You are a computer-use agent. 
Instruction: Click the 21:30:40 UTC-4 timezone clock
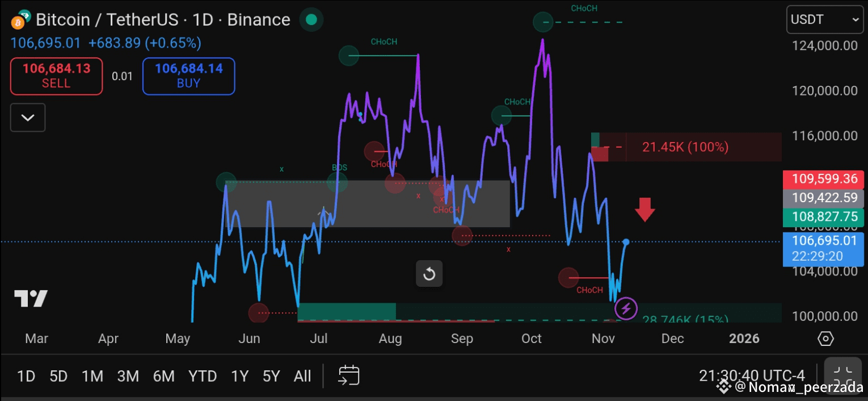tap(752, 375)
